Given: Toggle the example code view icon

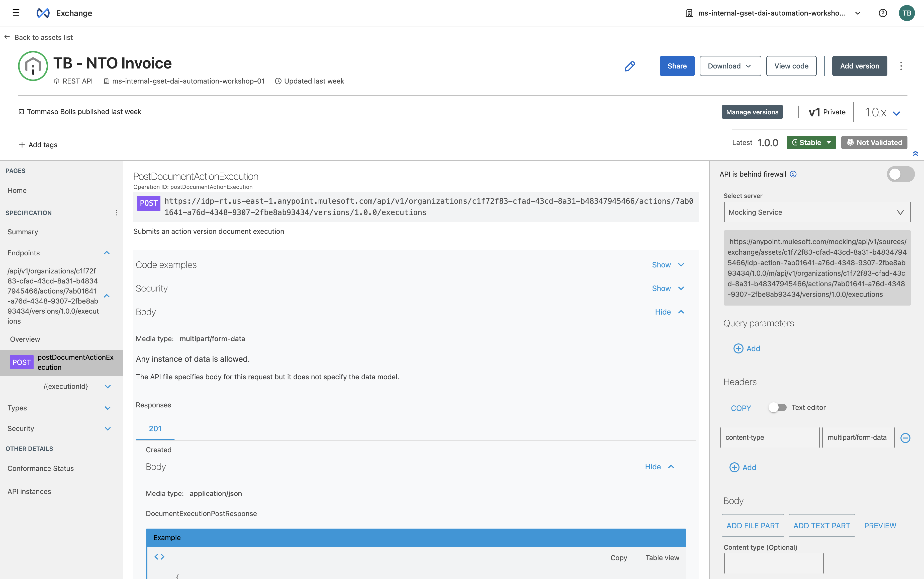Looking at the screenshot, I should coord(159,557).
